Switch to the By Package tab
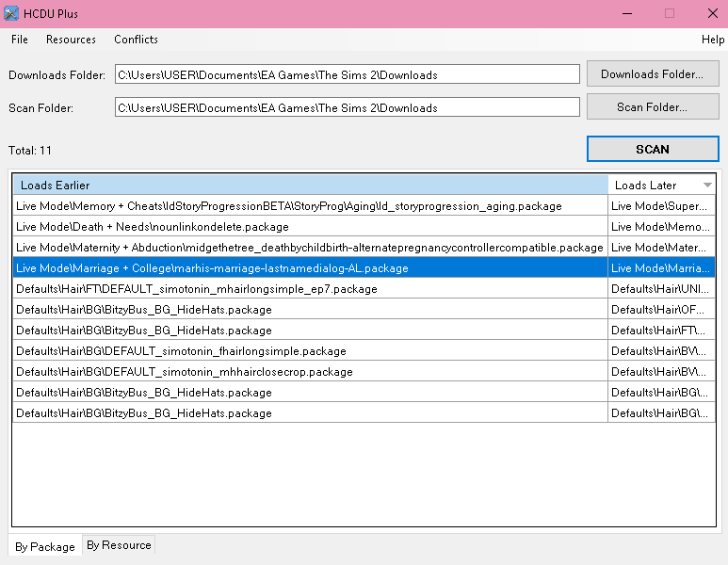The image size is (728, 565). [x=45, y=546]
